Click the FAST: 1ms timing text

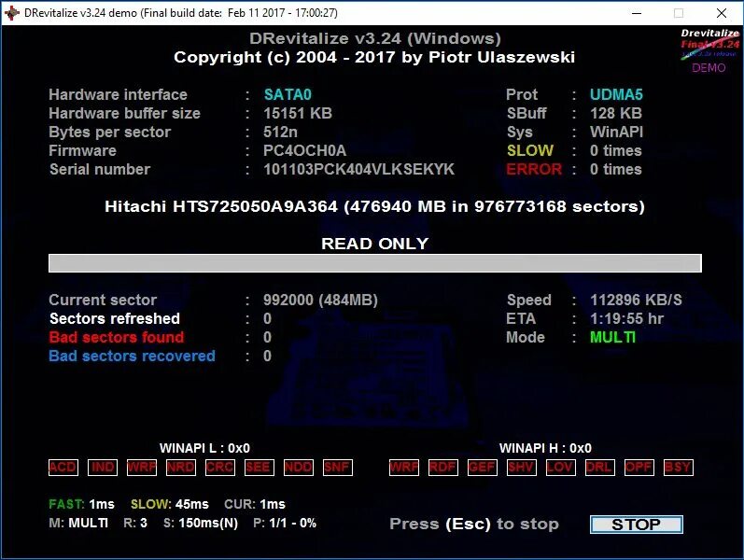click(x=81, y=504)
